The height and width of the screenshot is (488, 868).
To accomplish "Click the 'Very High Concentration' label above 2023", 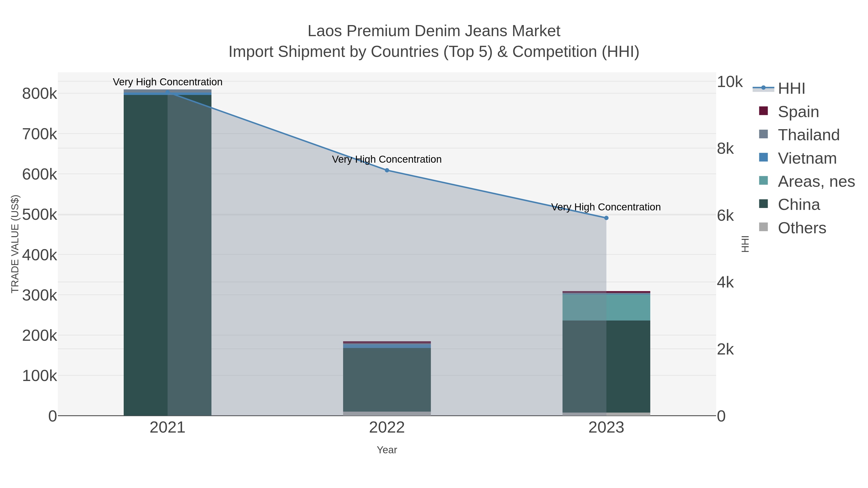I will pyautogui.click(x=606, y=207).
